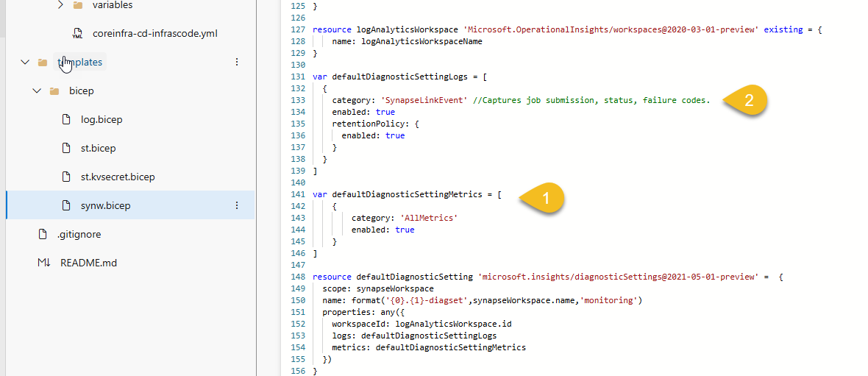Open the variables folder
This screenshot has height=376, width=868.
[113, 5]
